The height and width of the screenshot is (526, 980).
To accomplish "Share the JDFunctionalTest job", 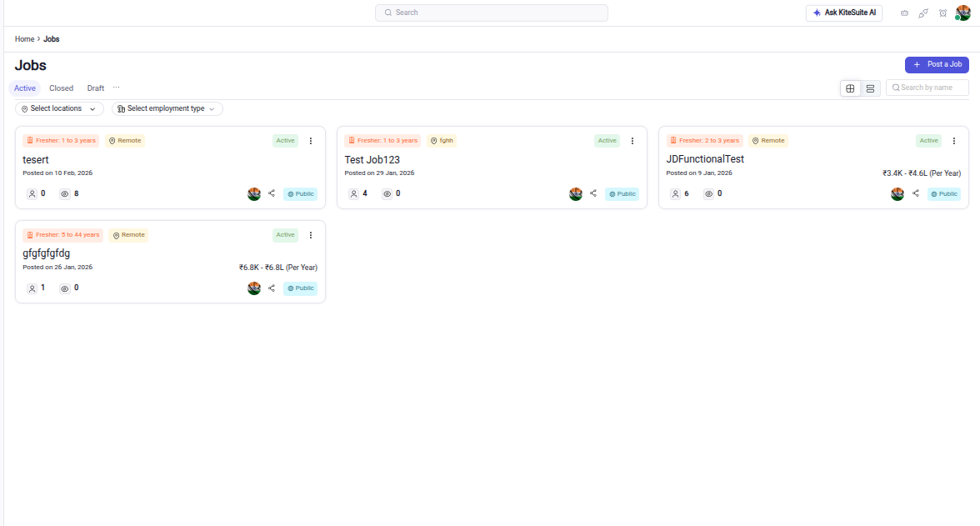I will pos(916,193).
